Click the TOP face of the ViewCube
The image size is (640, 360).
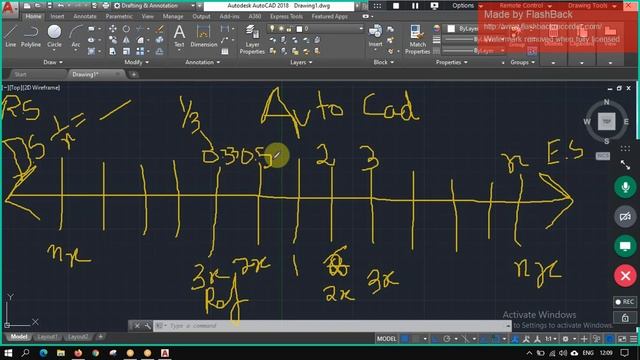tap(607, 122)
